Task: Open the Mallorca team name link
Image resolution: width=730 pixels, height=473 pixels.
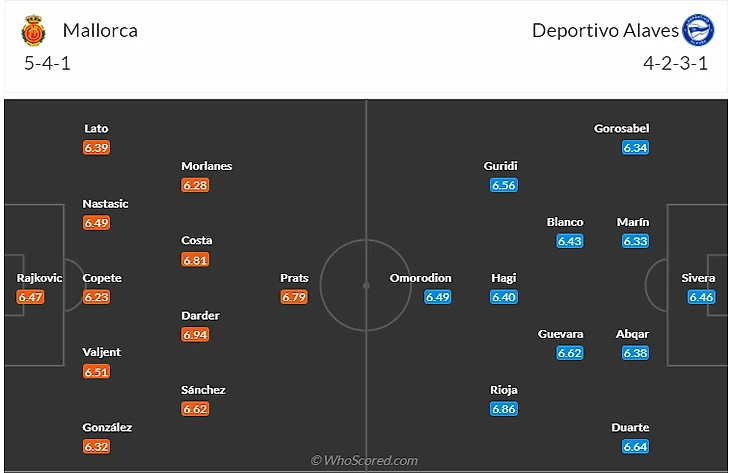Action: coord(100,30)
